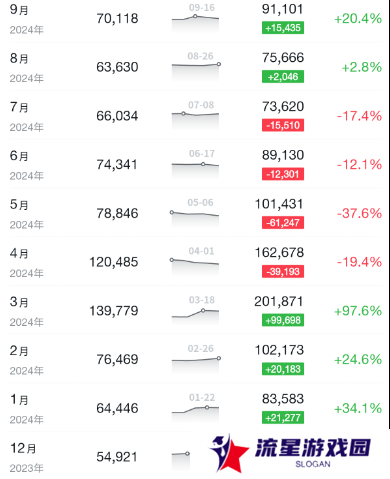
Task: Click the red star logo icon
Action: (229, 453)
